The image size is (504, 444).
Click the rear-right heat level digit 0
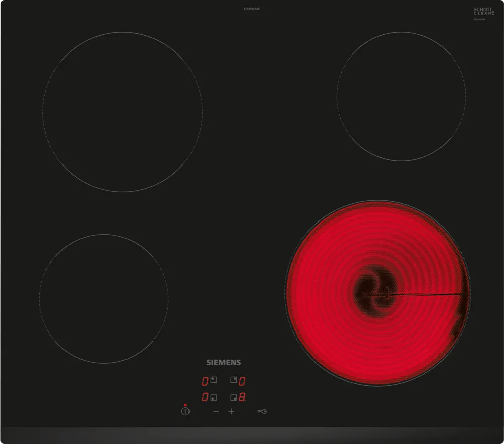point(242,381)
